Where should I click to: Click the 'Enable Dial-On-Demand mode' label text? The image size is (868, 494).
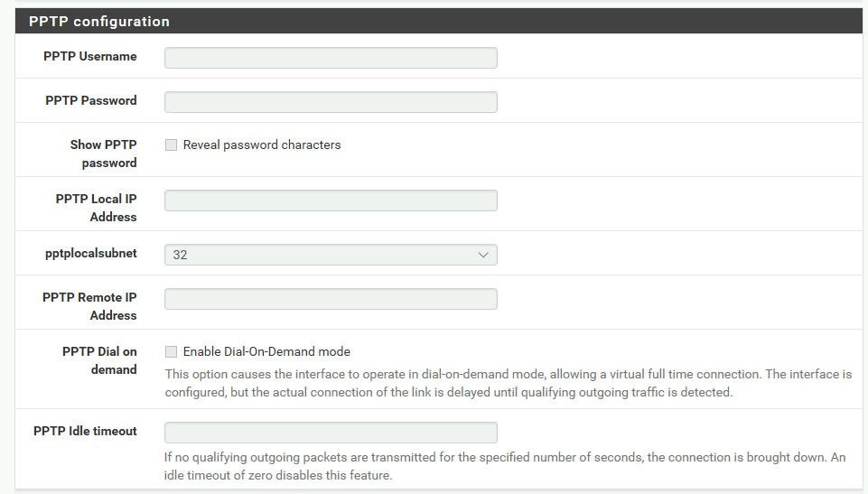coord(266,352)
